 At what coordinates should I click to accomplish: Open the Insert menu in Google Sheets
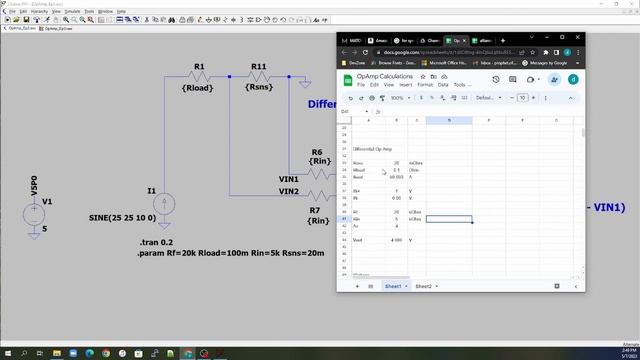405,85
